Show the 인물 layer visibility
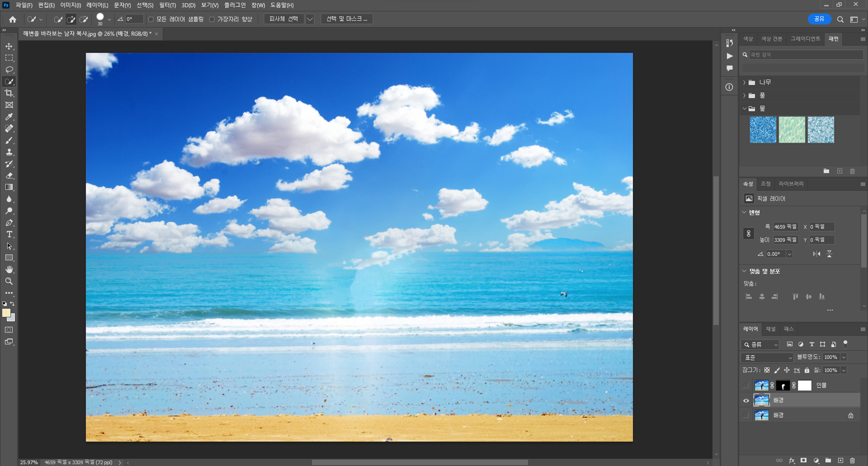This screenshot has width=868, height=466. (746, 385)
